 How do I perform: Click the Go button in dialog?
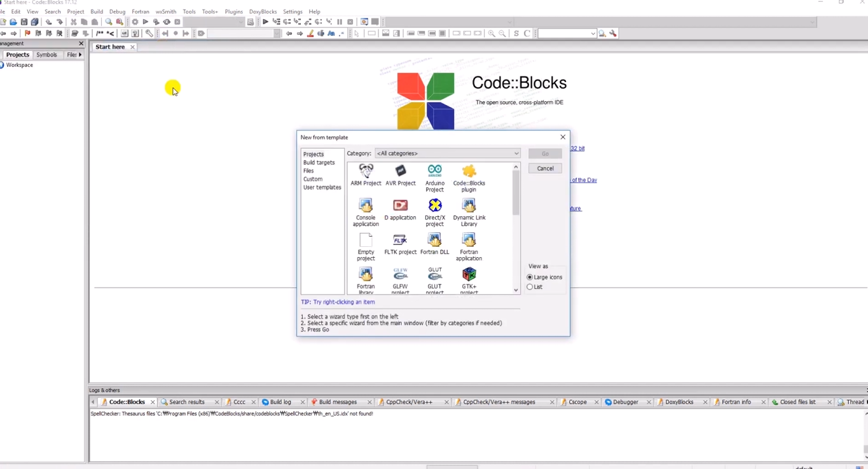[545, 153]
